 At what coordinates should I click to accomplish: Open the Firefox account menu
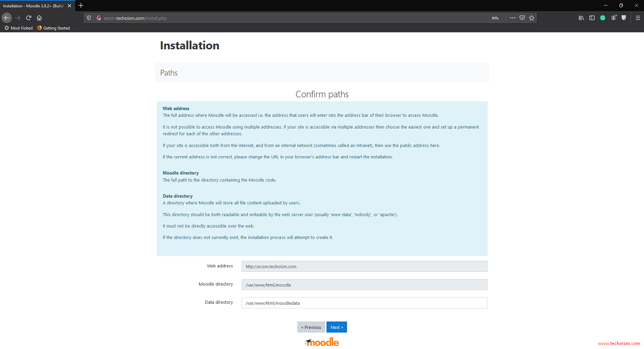point(614,18)
